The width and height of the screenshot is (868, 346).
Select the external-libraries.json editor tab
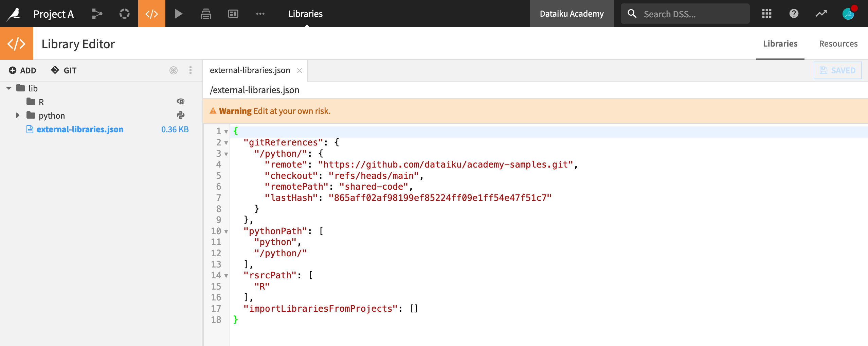(x=250, y=70)
